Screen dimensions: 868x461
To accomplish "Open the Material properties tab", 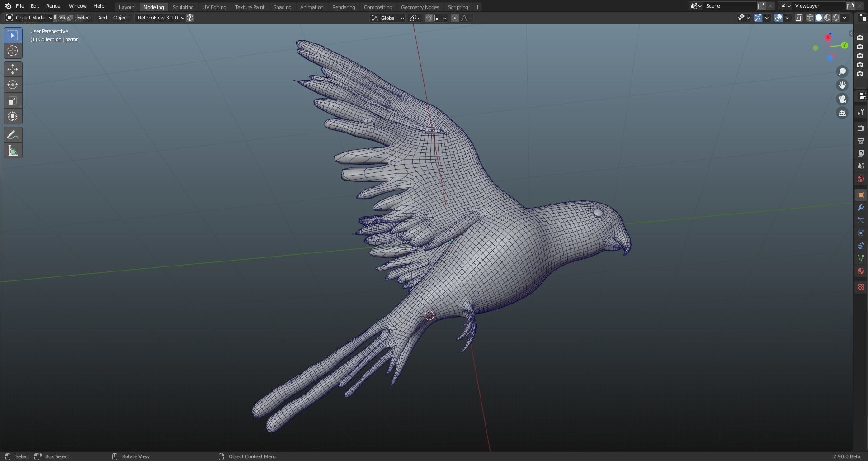I will click(x=861, y=271).
